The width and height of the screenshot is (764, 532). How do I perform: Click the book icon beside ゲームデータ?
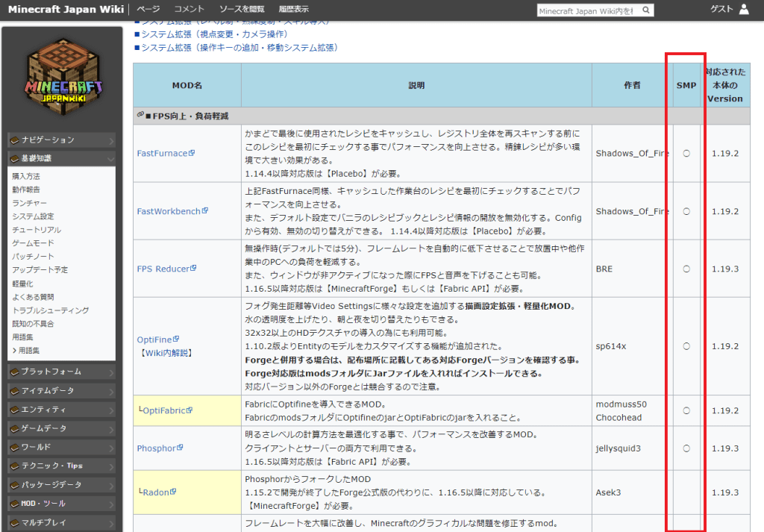coord(15,428)
